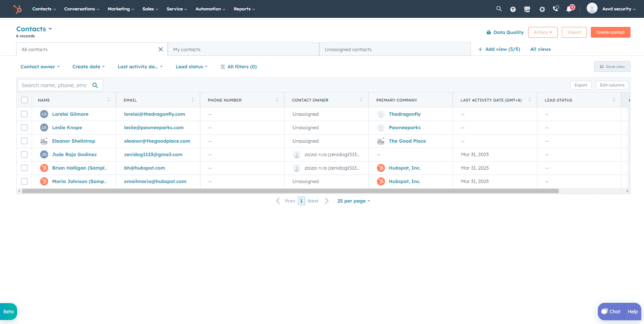Click Maria Johnson's HubSpot avatar icon
Image resolution: width=644 pixels, height=324 pixels.
pos(44,181)
